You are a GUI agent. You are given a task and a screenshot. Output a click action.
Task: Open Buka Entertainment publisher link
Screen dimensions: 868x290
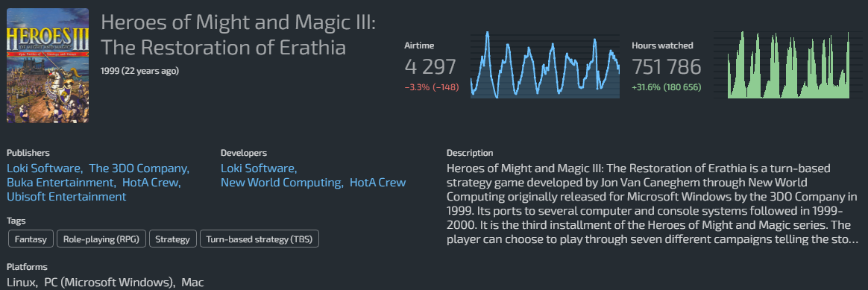tap(60, 183)
